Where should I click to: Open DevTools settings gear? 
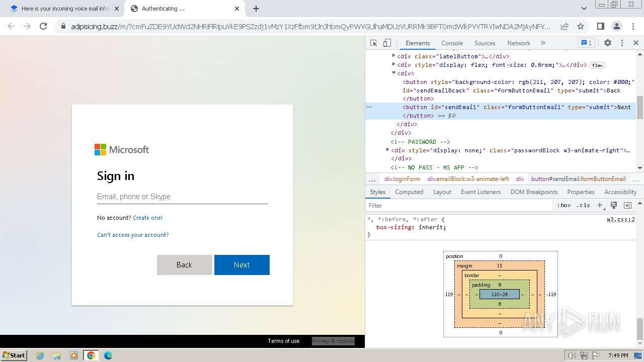coord(608,43)
